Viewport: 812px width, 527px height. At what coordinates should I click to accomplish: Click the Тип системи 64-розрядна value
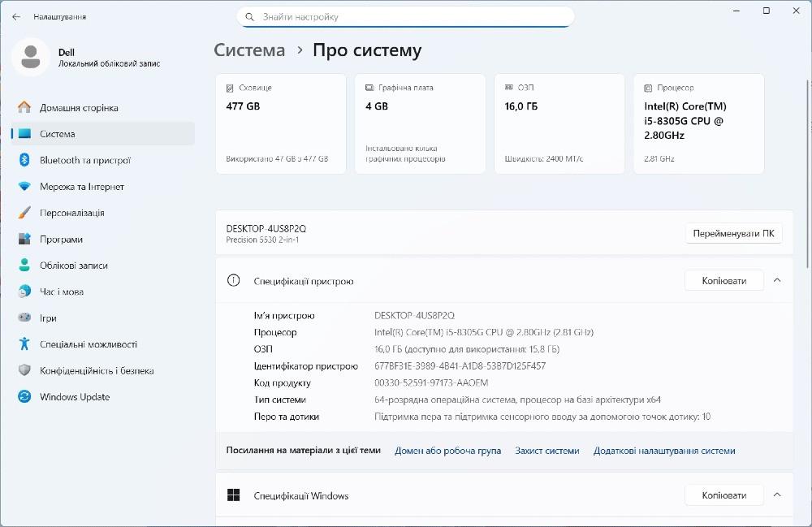pos(517,400)
